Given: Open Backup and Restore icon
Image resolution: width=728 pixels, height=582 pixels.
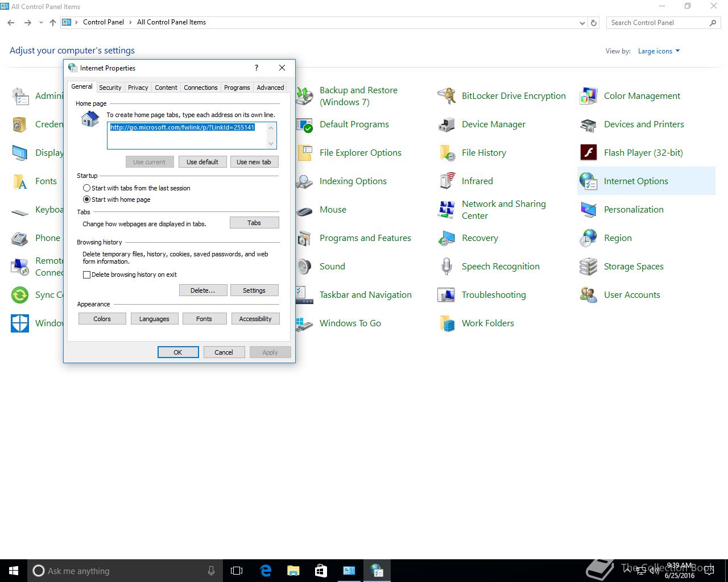Looking at the screenshot, I should coord(304,96).
